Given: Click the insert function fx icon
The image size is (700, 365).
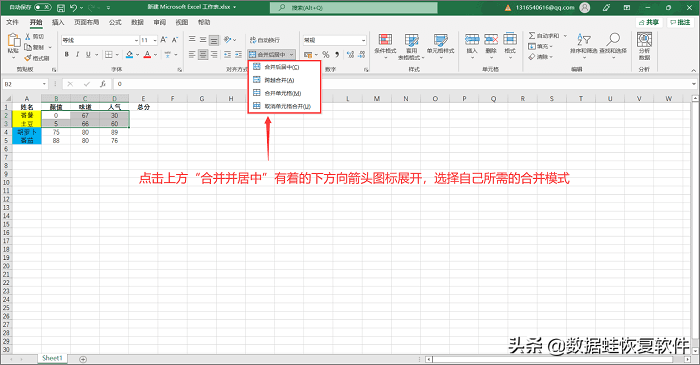Looking at the screenshot, I should pyautogui.click(x=103, y=84).
